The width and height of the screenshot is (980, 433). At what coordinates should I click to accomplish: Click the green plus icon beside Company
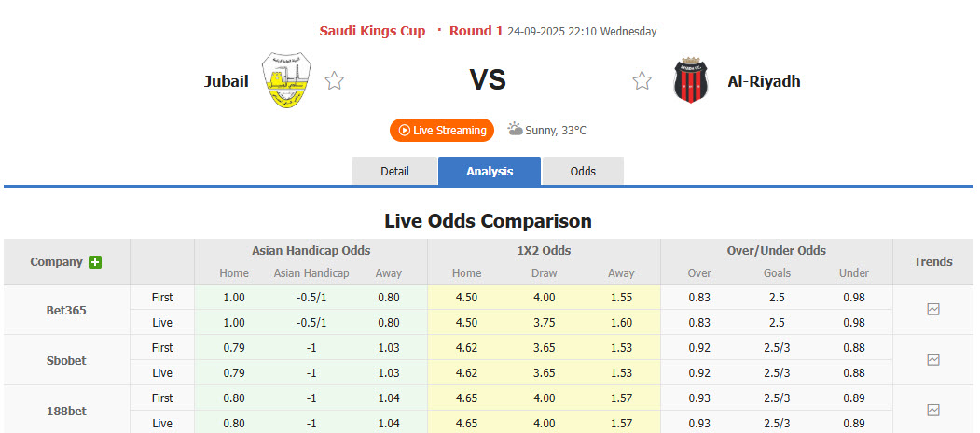click(x=95, y=262)
